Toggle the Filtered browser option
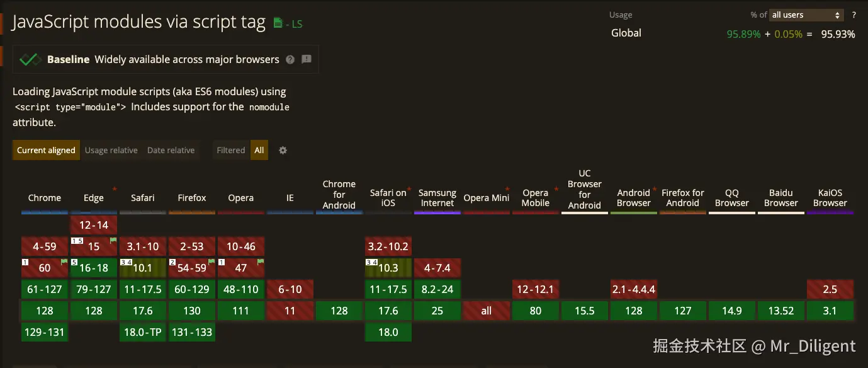Viewport: 868px width, 368px height. point(231,150)
